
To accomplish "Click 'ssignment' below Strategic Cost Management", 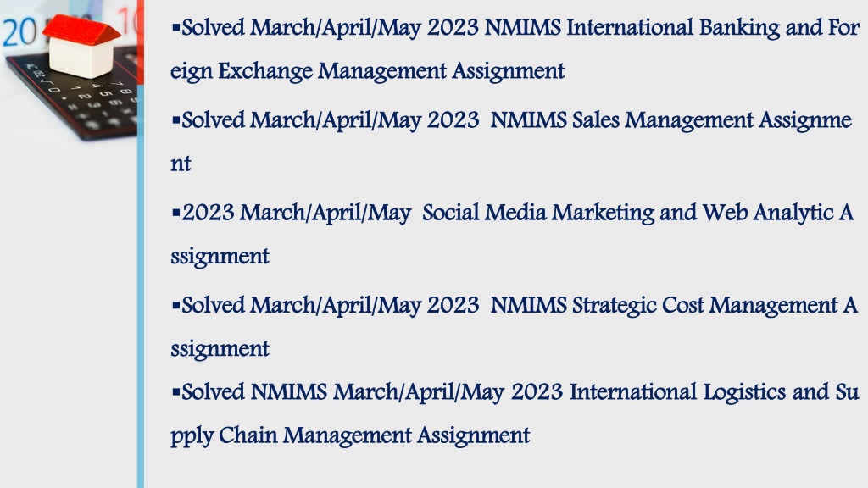I will coord(220,349).
